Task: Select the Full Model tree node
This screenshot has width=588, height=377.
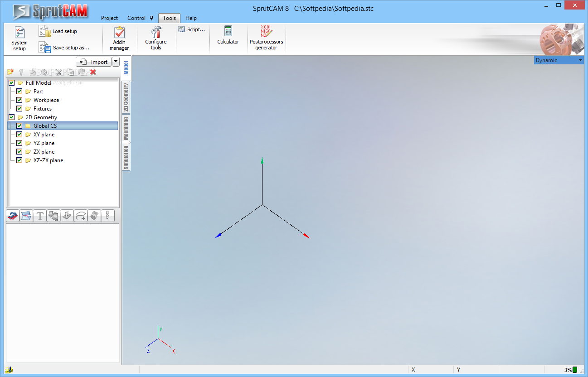Action: pyautogui.click(x=38, y=83)
